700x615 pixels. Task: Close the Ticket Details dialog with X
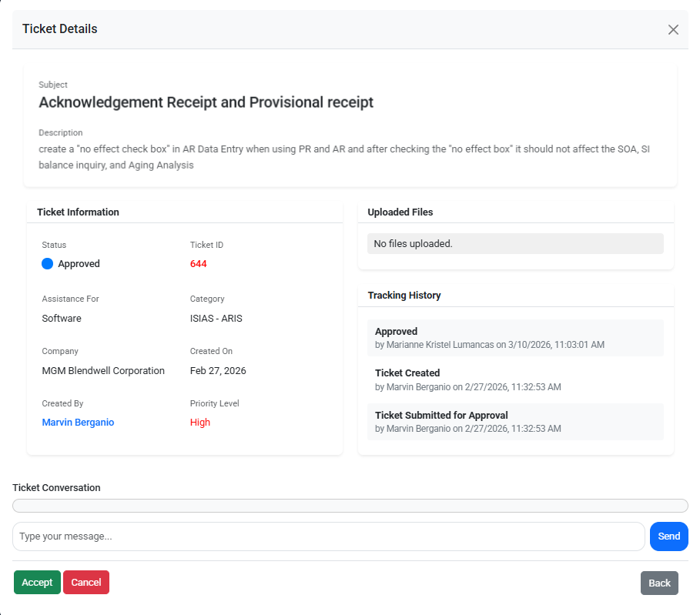point(673,29)
